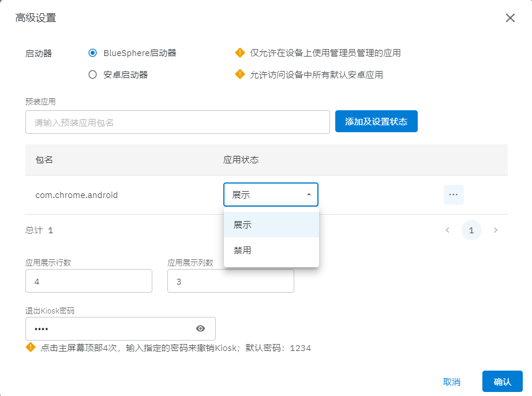Open the three-dot menu for com.chrome.android

click(x=454, y=195)
